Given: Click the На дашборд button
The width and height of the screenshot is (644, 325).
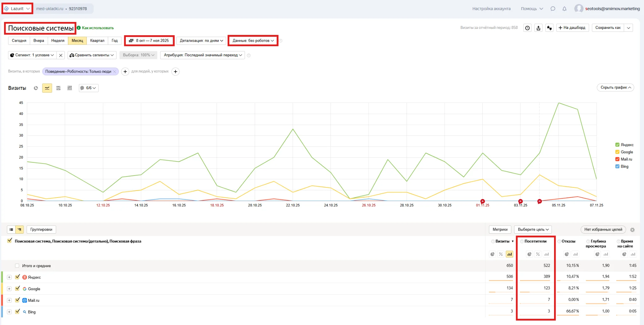Looking at the screenshot, I should click(572, 28).
